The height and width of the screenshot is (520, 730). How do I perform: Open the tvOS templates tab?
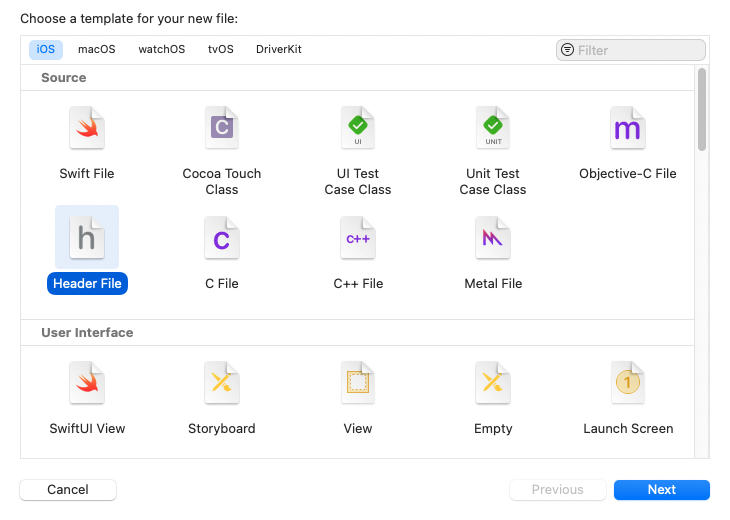click(221, 49)
